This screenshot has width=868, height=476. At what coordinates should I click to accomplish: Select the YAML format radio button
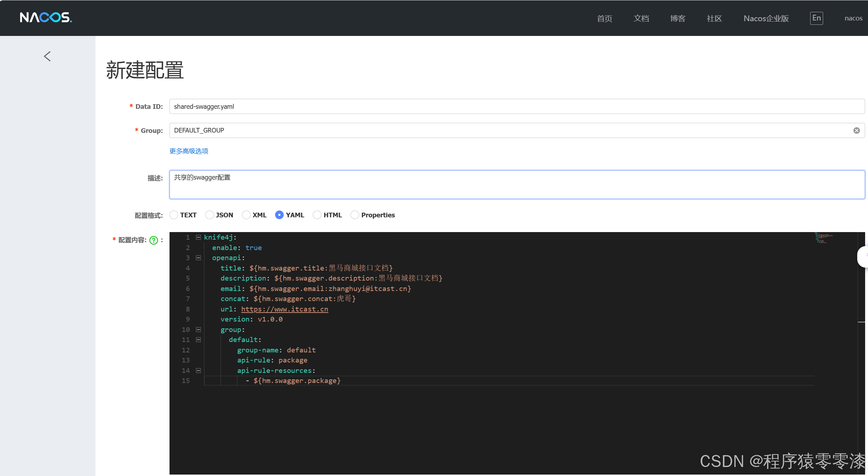coord(279,215)
